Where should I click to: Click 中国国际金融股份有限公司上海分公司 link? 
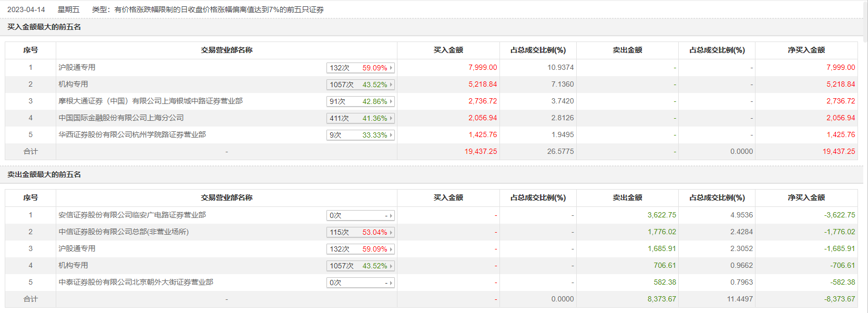coord(121,118)
